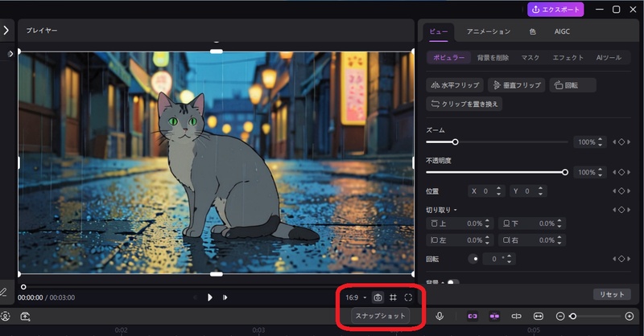The width and height of the screenshot is (644, 336).
Task: Add keyframe diamond for 不透明度
Action: click(621, 172)
